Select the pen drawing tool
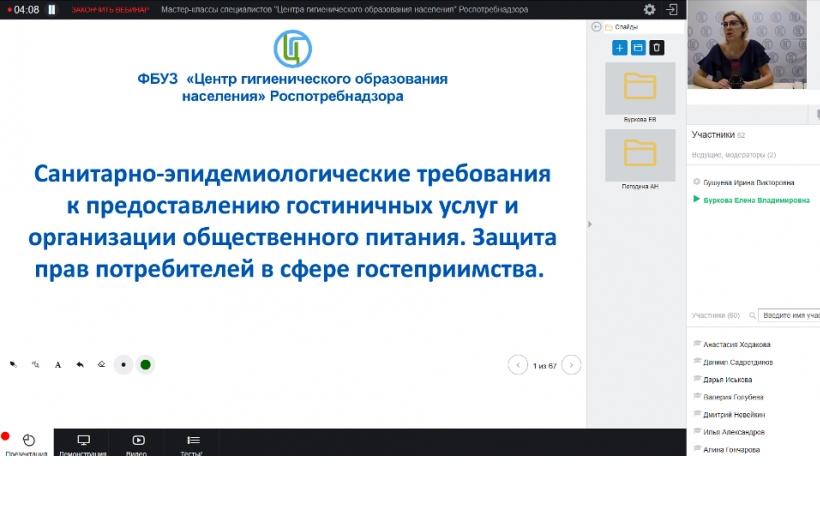820x512 pixels. coord(13,365)
